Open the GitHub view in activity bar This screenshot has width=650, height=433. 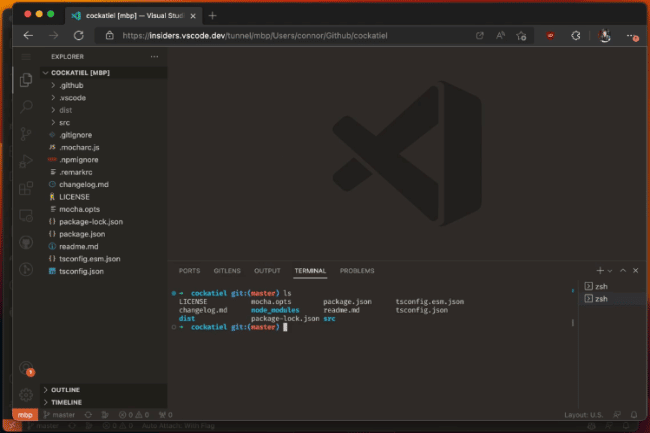[26, 242]
